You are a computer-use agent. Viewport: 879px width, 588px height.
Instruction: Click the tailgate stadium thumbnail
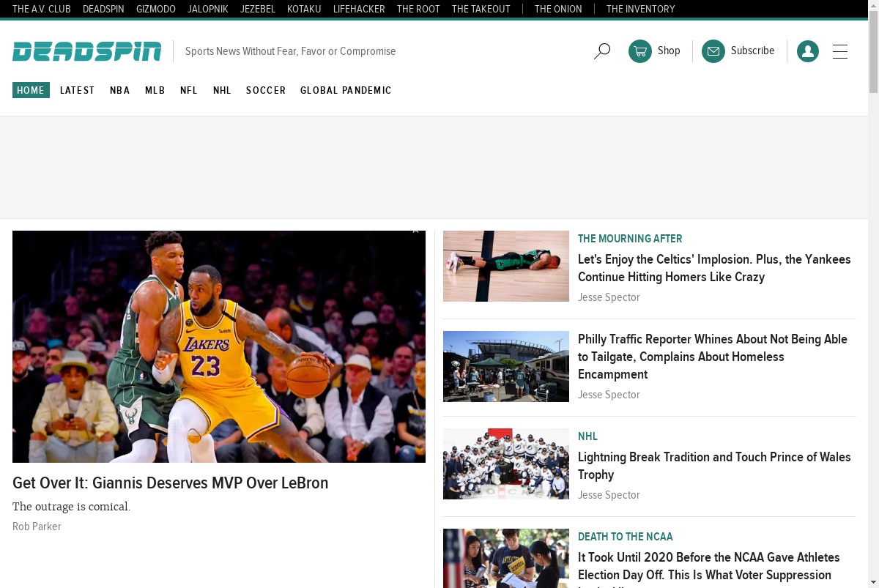click(506, 366)
